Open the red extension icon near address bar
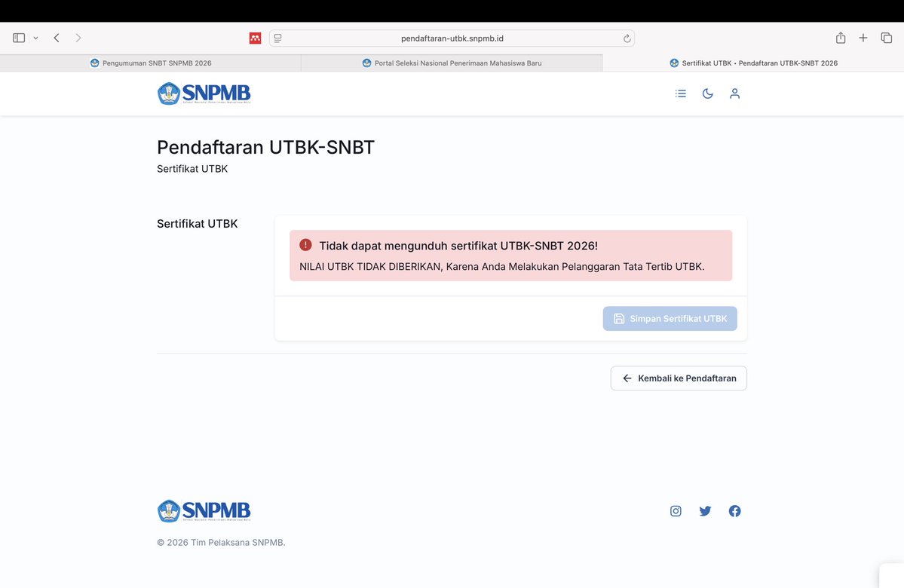Screen dimensions: 904x588 point(256,38)
